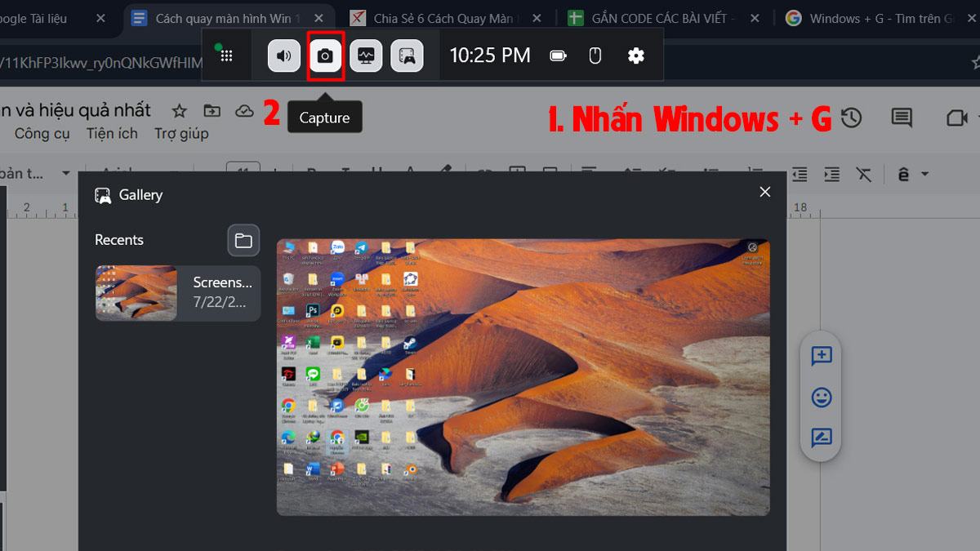Click the Recents heading in Gallery

click(x=119, y=240)
